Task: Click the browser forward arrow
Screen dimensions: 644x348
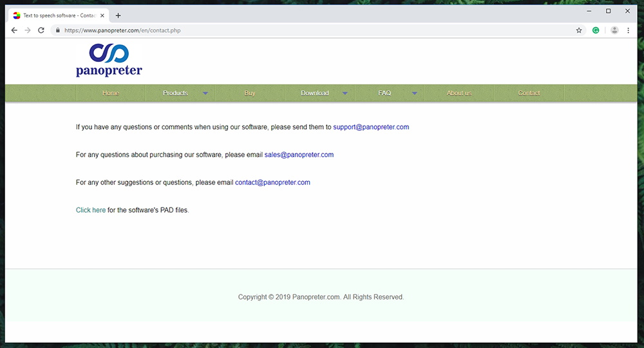Action: [28, 30]
